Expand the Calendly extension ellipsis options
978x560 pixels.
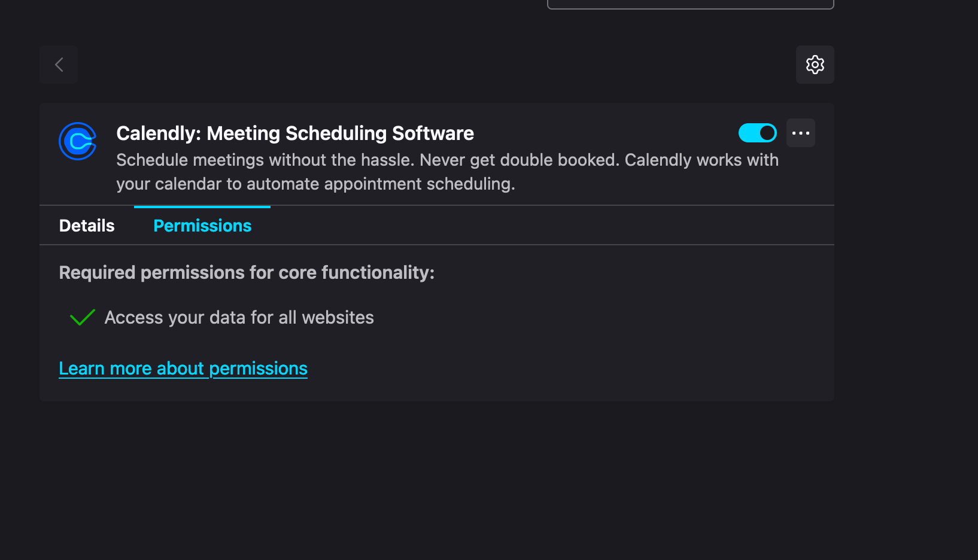coord(801,133)
